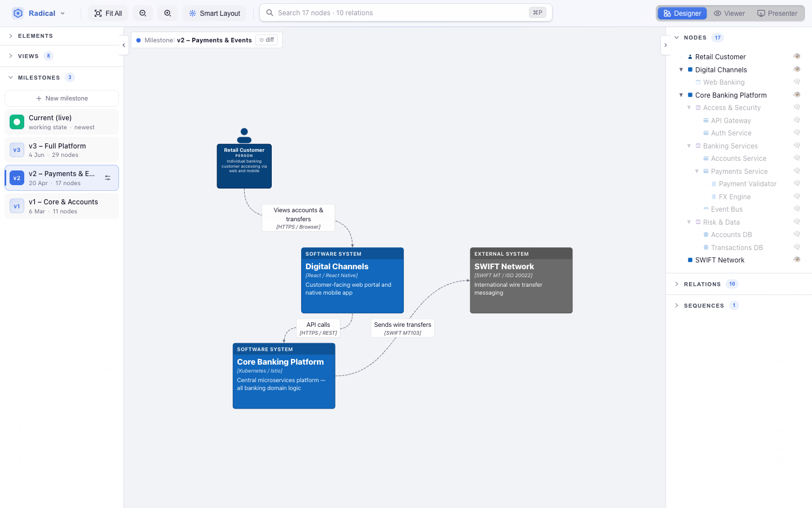
Task: Expand the Views section
Action: click(61, 56)
